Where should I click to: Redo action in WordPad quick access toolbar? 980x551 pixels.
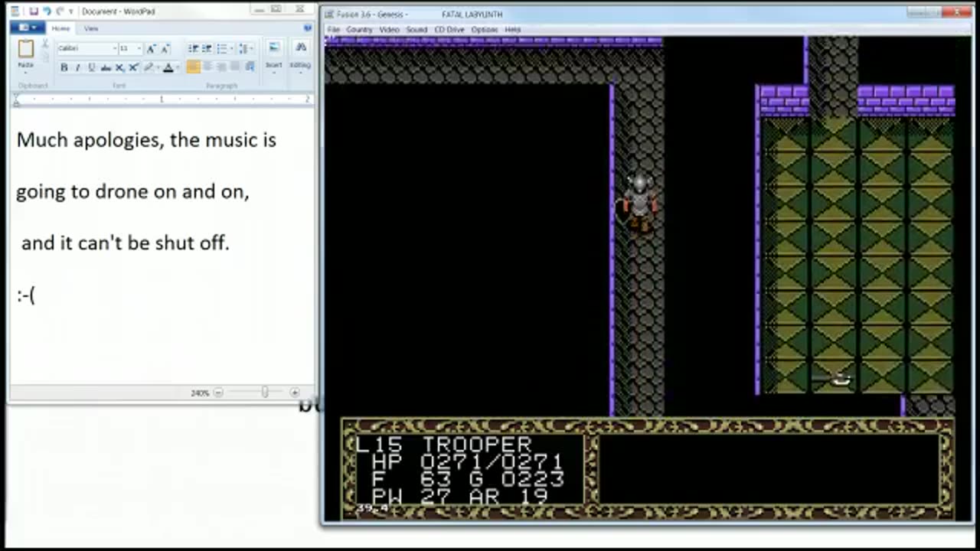point(60,11)
